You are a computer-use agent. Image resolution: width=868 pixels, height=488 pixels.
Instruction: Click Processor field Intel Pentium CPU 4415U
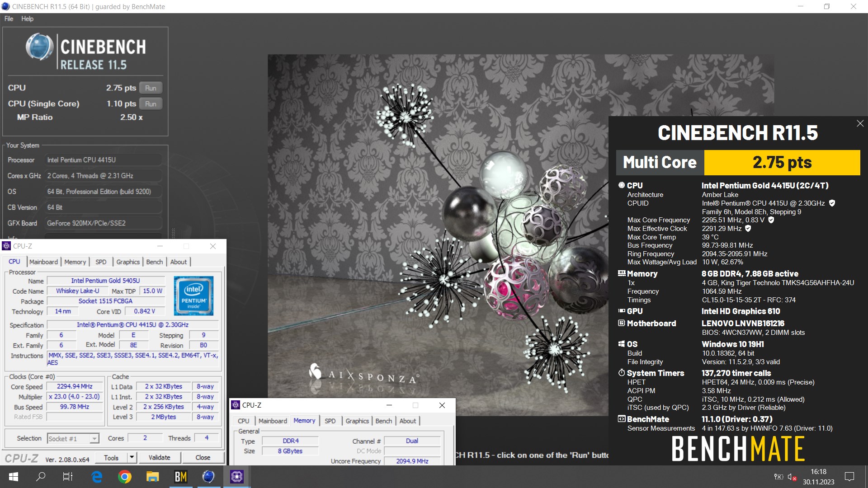coord(103,160)
